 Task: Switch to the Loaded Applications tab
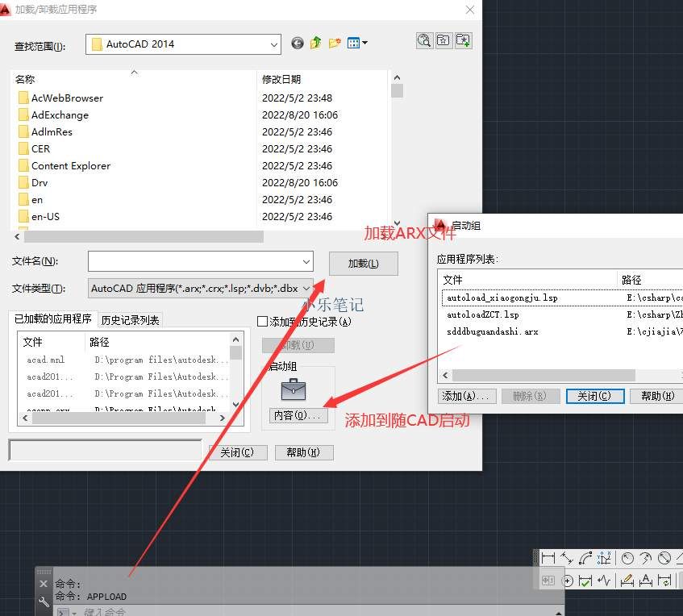click(53, 319)
